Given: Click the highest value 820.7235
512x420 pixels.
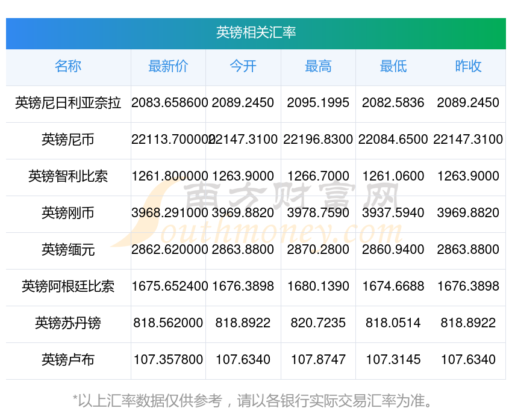Looking at the screenshot, I should (x=318, y=323).
